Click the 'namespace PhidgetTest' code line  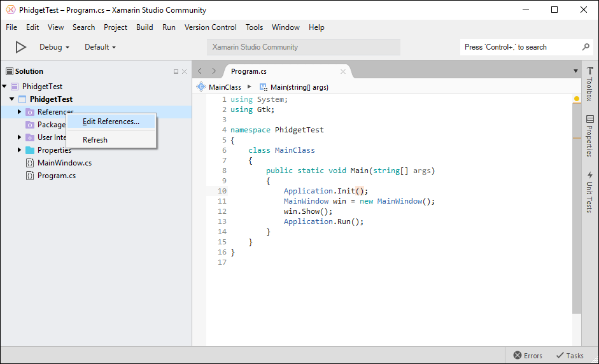coord(277,130)
